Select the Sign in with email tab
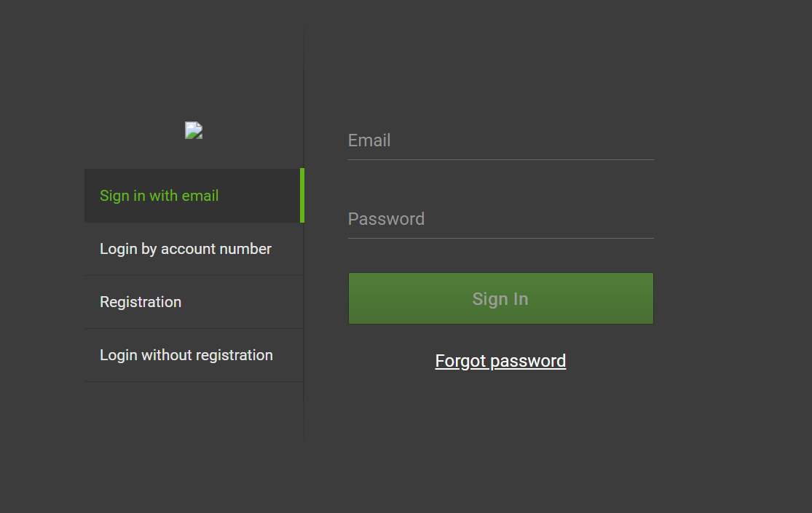812x513 pixels. [x=159, y=196]
